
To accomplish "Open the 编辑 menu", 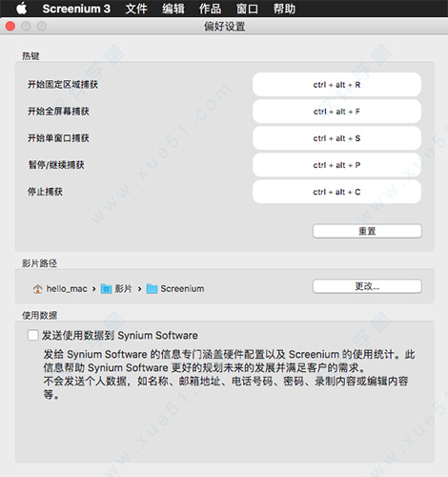I will 173,9.
